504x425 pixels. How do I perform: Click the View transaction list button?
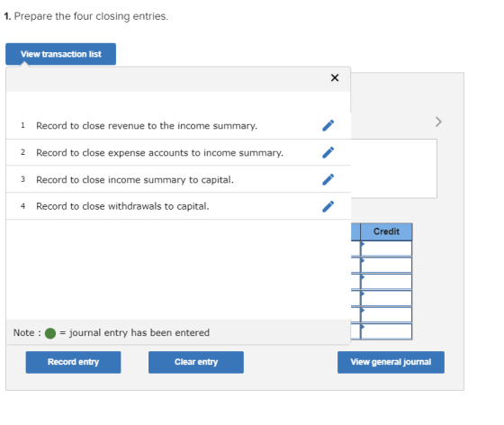coord(61,54)
